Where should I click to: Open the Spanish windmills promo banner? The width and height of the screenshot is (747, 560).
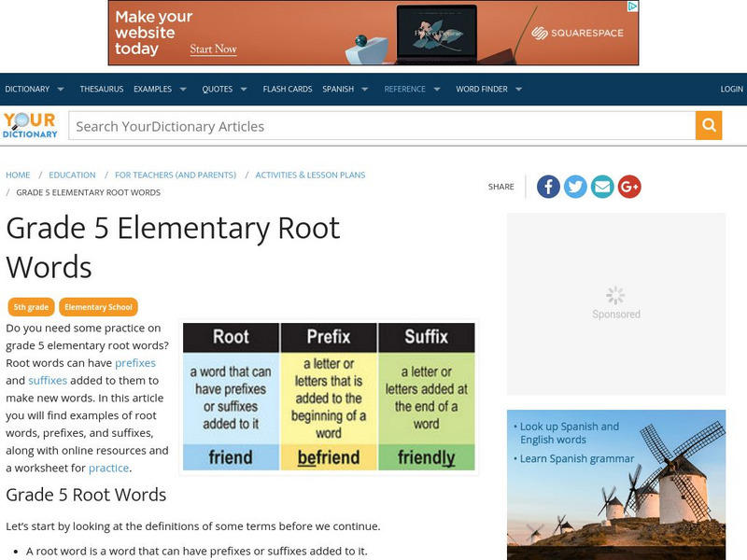(x=616, y=484)
